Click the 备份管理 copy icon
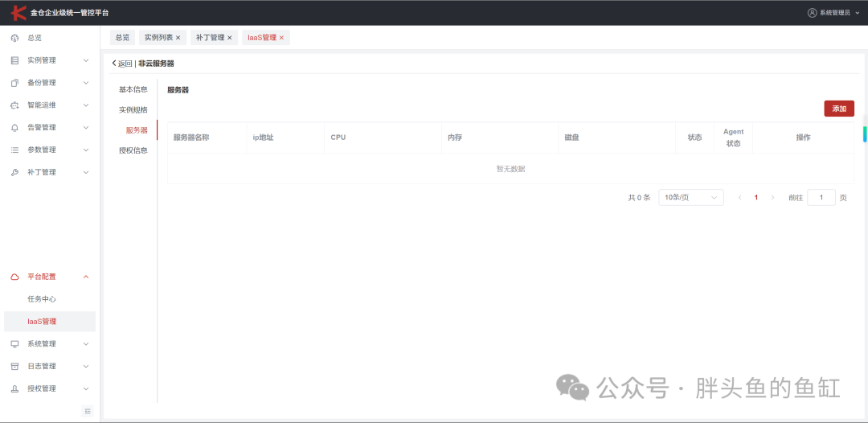The height and width of the screenshot is (423, 868). click(x=15, y=83)
